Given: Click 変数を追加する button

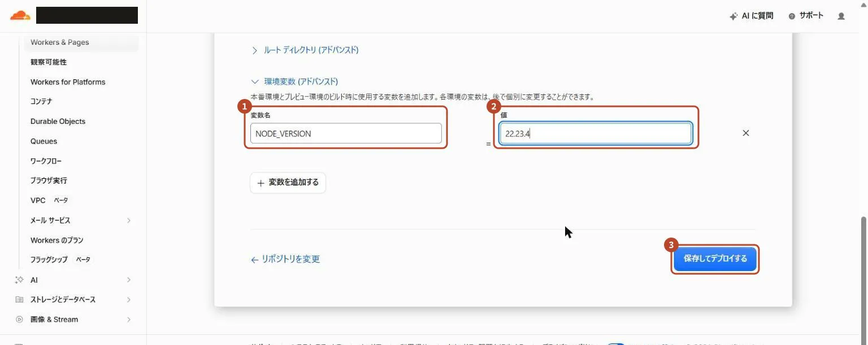Looking at the screenshot, I should [x=288, y=183].
